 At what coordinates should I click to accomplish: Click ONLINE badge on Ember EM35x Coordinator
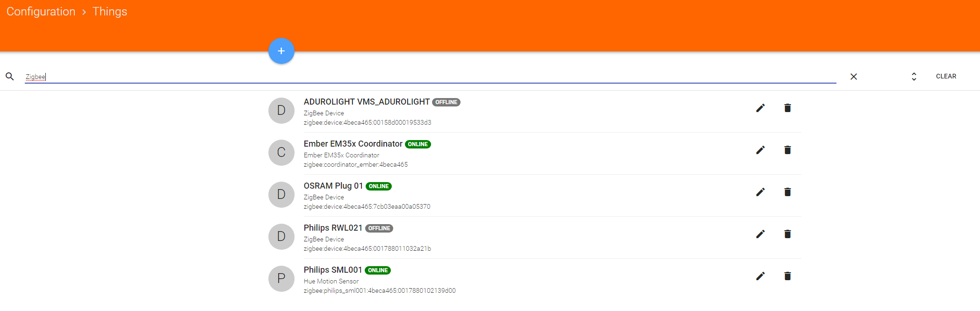click(418, 144)
